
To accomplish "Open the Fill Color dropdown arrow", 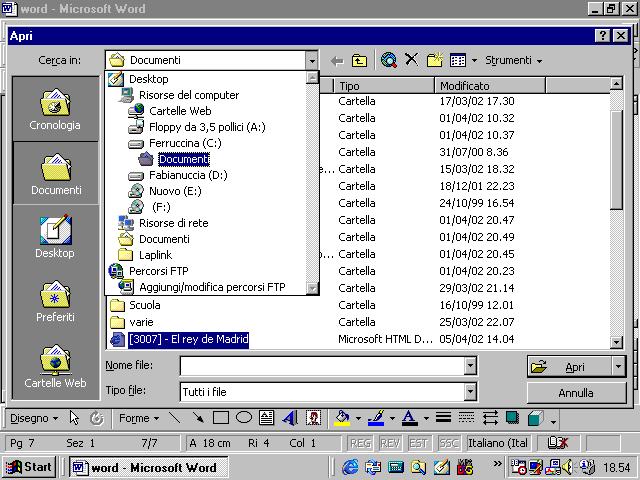I will [358, 418].
